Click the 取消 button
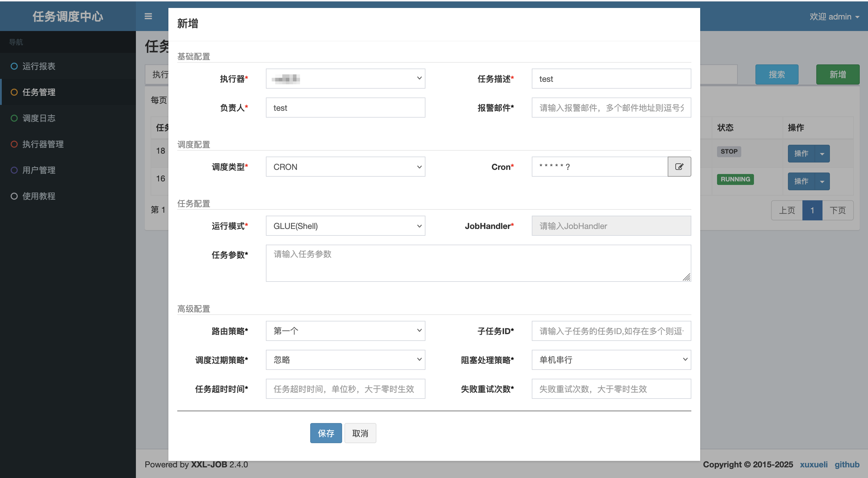 (360, 433)
